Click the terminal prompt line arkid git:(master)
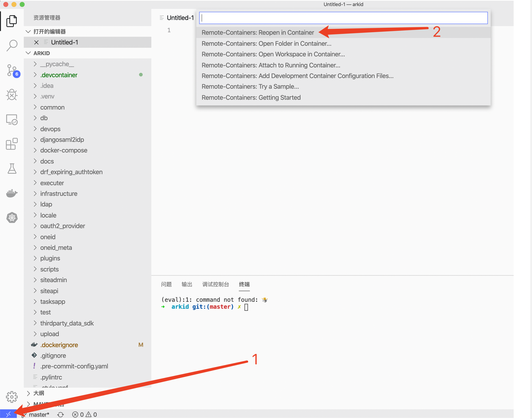532x419 pixels. coord(205,307)
